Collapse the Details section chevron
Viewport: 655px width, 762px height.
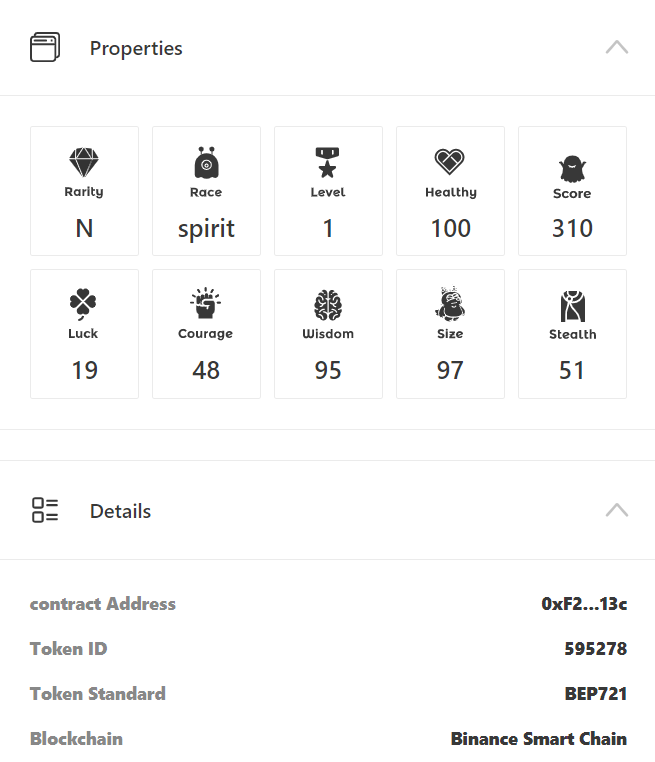click(617, 510)
